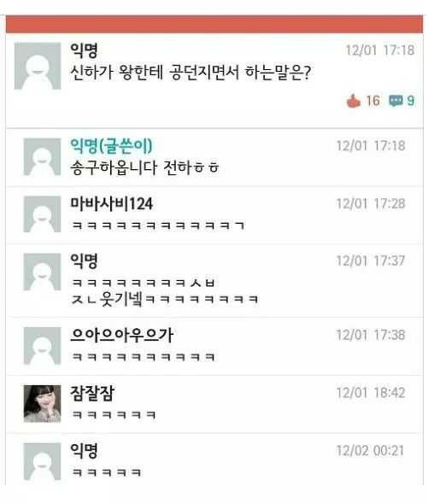Click the avatar of 으아으아우으가
Screen dimensions: 428x504
click(x=42, y=346)
